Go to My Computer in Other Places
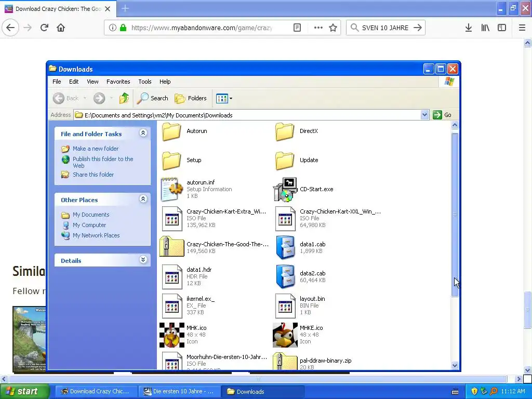 point(89,225)
